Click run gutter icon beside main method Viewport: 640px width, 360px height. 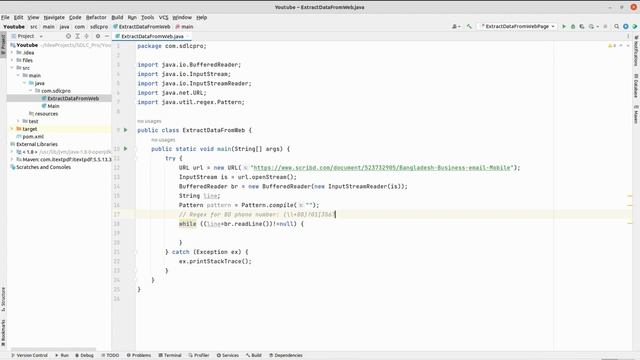(126, 149)
